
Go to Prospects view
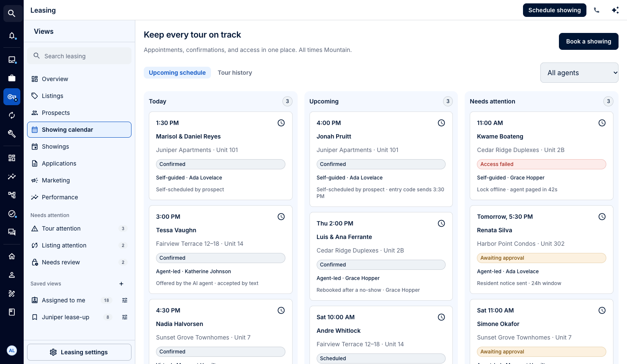point(79,113)
